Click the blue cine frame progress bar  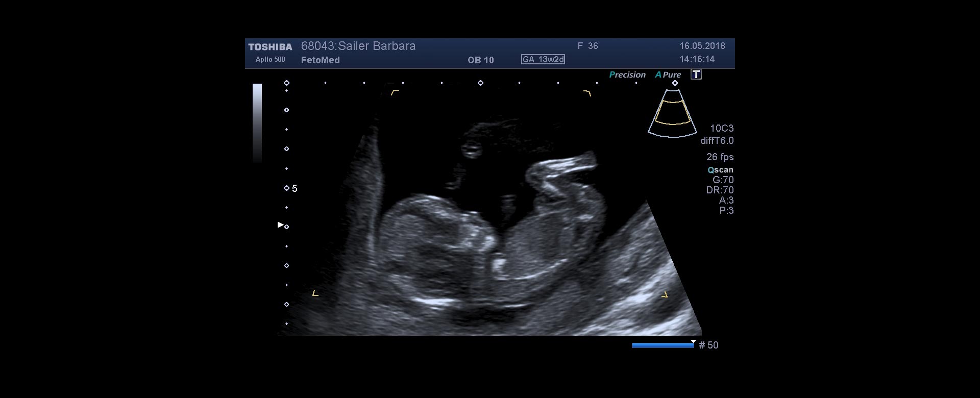663,345
